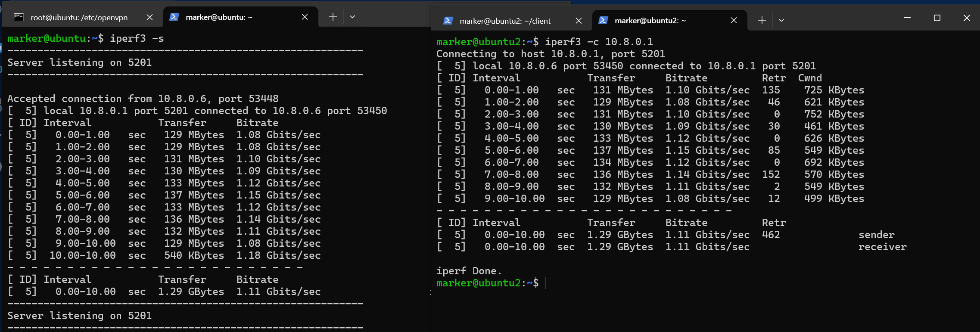Close the root@ubuntu: /etc/openvpn tab
Viewport: 980px width, 332px height.
pyautogui.click(x=149, y=17)
